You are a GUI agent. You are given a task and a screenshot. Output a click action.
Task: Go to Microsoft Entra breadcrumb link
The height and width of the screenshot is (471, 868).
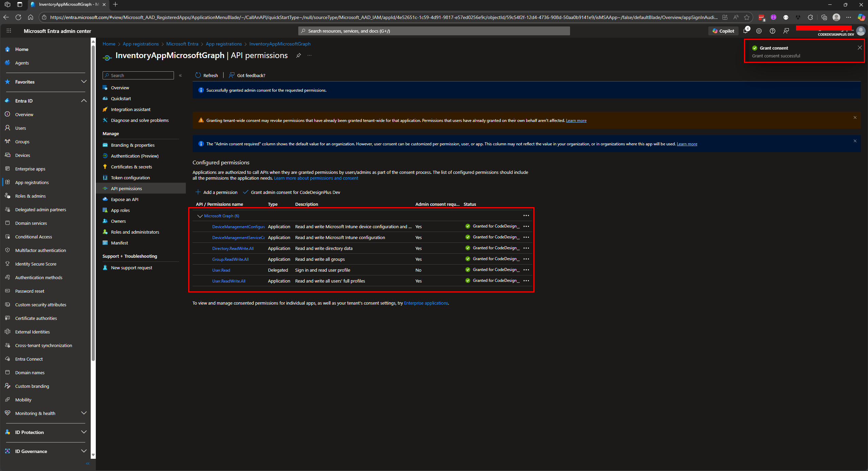(x=182, y=44)
